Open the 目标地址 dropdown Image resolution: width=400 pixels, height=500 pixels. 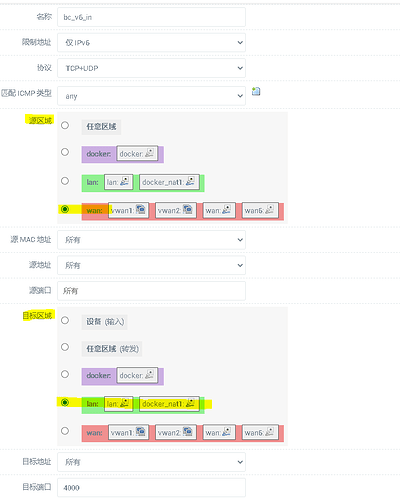151,462
